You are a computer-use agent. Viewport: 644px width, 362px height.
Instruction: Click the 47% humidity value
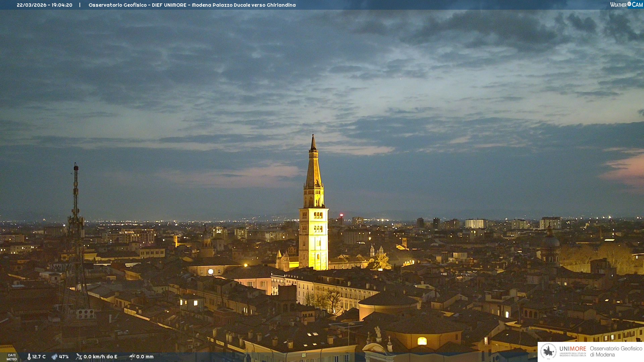tap(64, 357)
